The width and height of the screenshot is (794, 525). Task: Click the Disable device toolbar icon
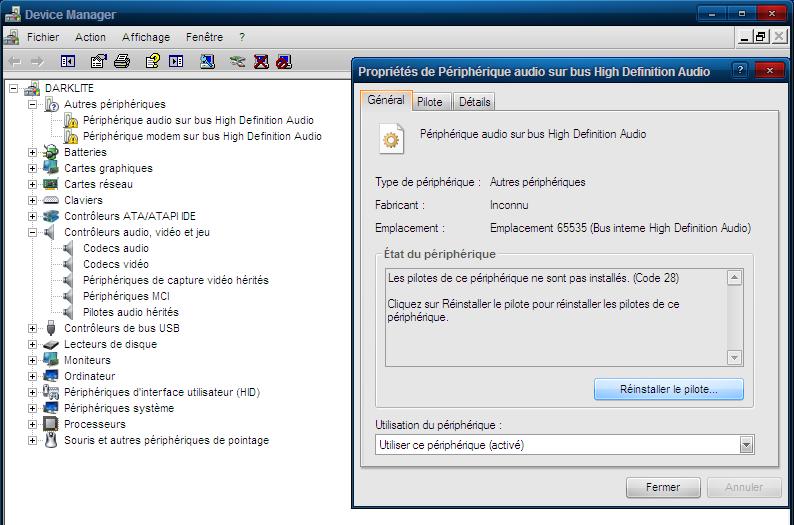point(284,61)
